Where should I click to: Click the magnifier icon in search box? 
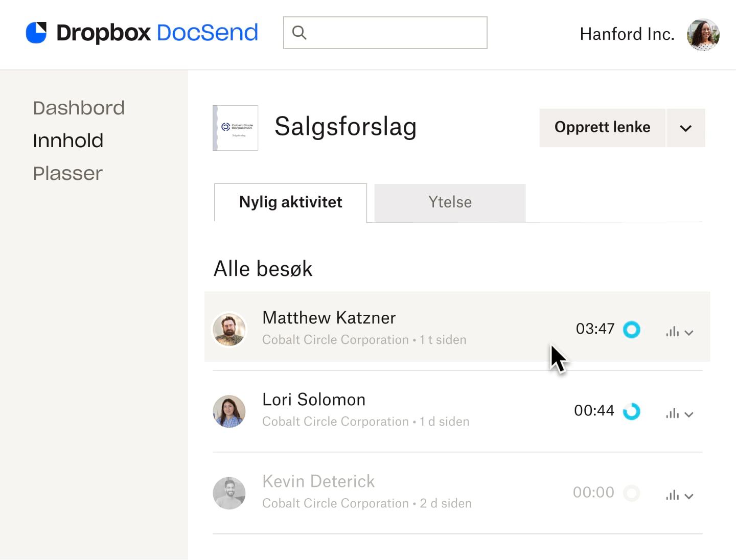click(299, 33)
